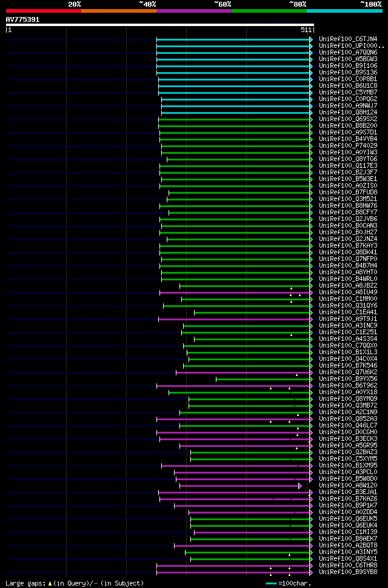The height and width of the screenshot is (588, 388).
Task: Click the UniRef100_A8IU49 label
Action: click(x=348, y=293)
